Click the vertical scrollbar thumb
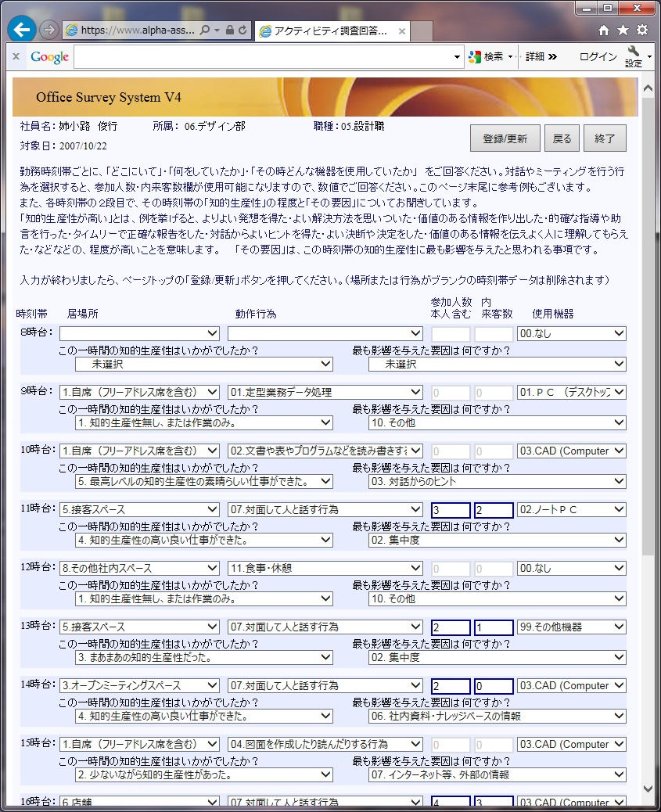The image size is (661, 812). coord(648,326)
